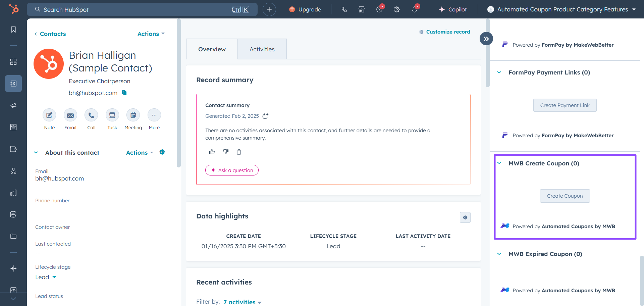Expand the Actions dropdown beside About this contact

coord(139,152)
